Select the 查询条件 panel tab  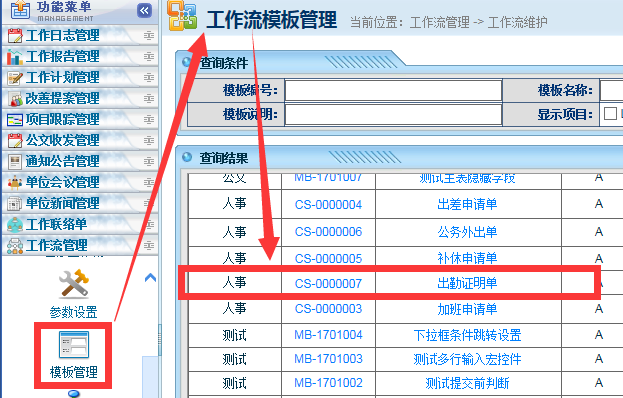pos(224,63)
